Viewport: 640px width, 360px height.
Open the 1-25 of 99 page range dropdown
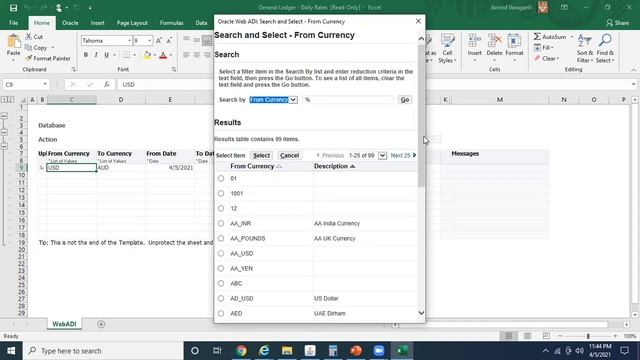coord(382,156)
